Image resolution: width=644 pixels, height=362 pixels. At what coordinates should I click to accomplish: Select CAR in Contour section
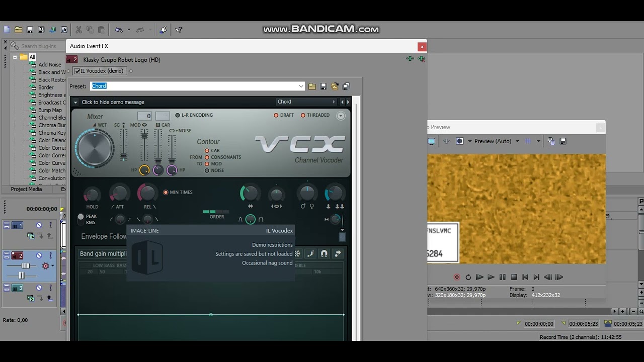(x=212, y=150)
